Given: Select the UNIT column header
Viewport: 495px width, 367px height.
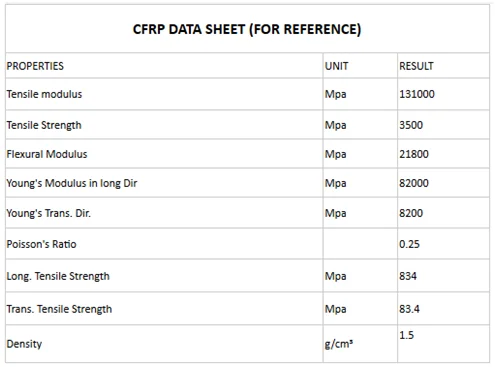Looking at the screenshot, I should click(336, 66).
